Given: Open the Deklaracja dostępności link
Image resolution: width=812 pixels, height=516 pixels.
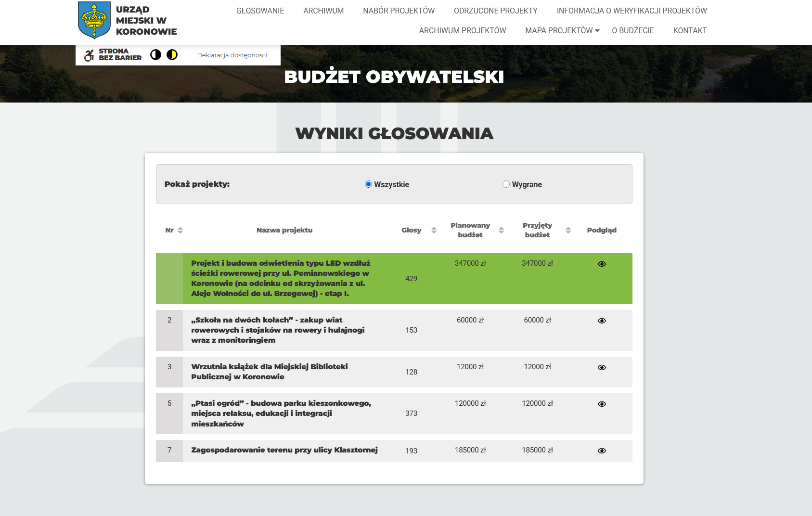Looking at the screenshot, I should pyautogui.click(x=232, y=55).
